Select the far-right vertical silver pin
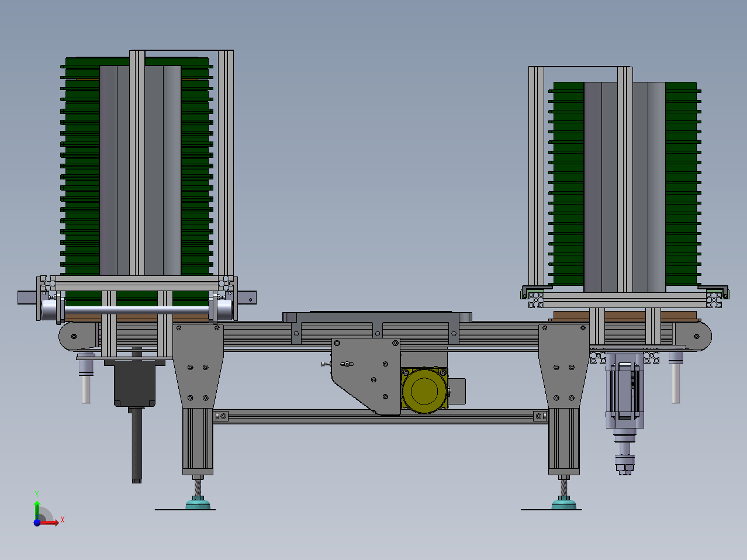The height and width of the screenshot is (560, 747). (676, 376)
